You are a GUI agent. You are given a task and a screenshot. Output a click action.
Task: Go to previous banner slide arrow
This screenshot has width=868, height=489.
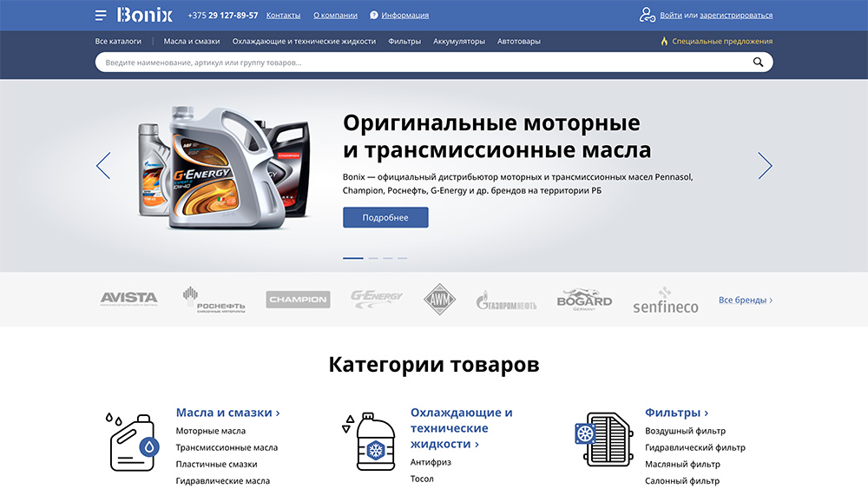(103, 165)
